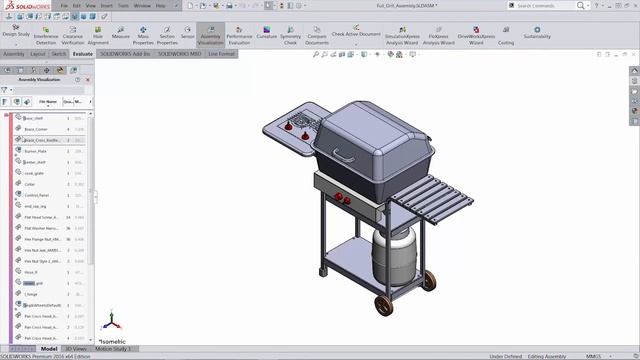Screen dimensions: 640x360
Task: Close the Assembly Visualization panel
Action: [x=87, y=80]
